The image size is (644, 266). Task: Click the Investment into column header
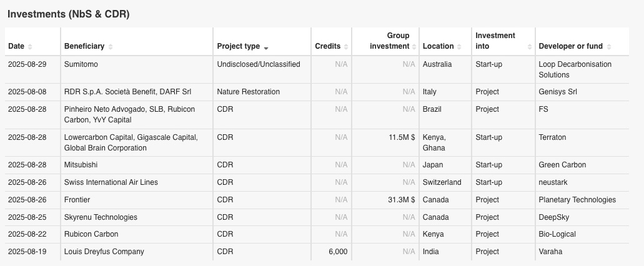click(x=495, y=41)
